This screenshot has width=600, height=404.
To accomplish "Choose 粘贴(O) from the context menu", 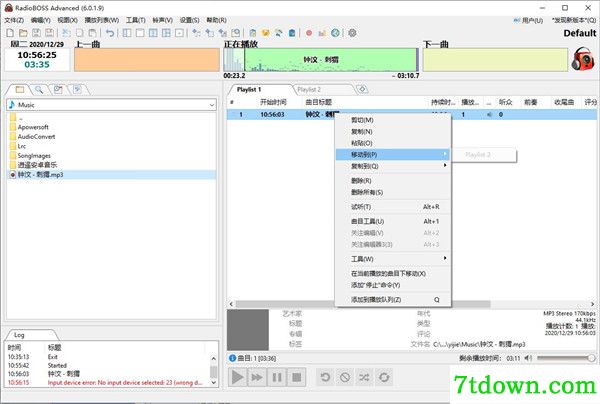I will pyautogui.click(x=393, y=143).
